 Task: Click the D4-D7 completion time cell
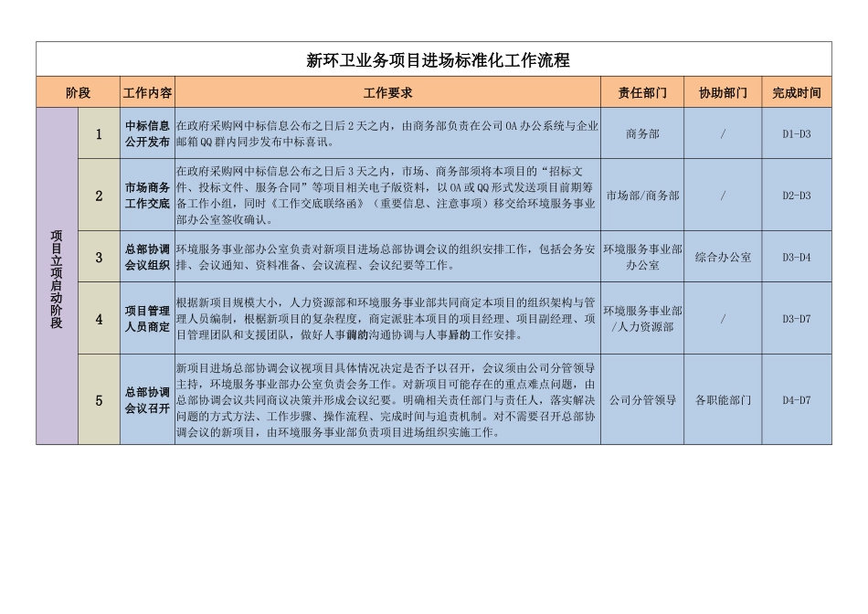[x=797, y=399]
